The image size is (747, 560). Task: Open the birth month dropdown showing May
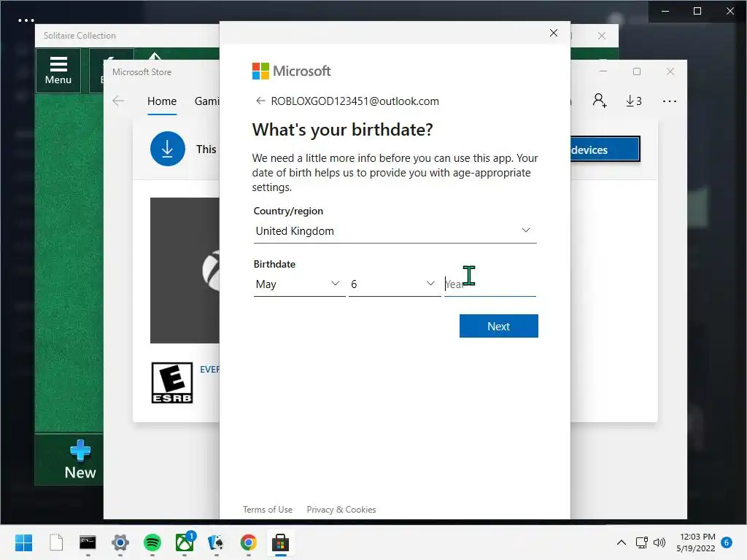pos(299,284)
